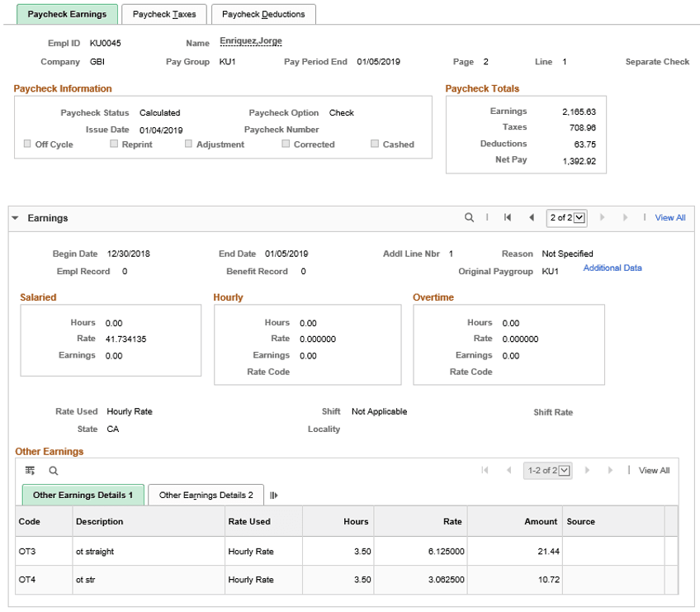Click last row arrow in Other Earnings pager

click(x=608, y=470)
